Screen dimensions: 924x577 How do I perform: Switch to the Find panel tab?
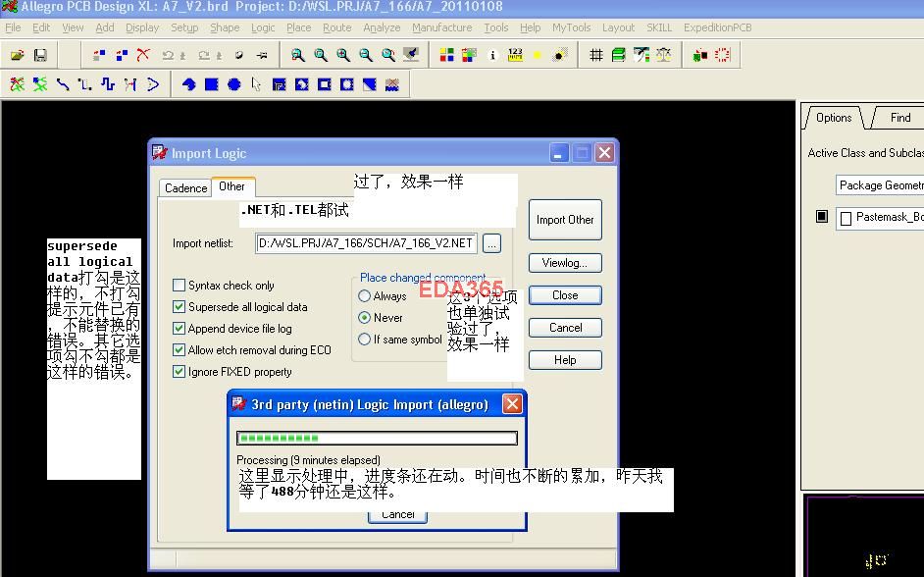(x=899, y=118)
